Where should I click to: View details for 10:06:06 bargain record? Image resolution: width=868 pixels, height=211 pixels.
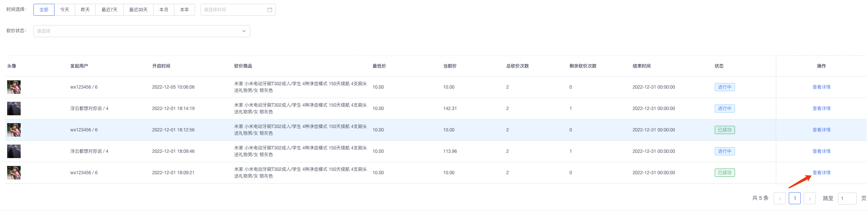(x=821, y=87)
